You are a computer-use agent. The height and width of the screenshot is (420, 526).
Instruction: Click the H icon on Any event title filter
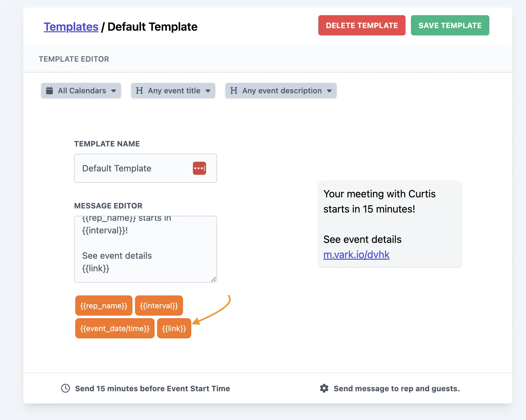click(x=139, y=91)
